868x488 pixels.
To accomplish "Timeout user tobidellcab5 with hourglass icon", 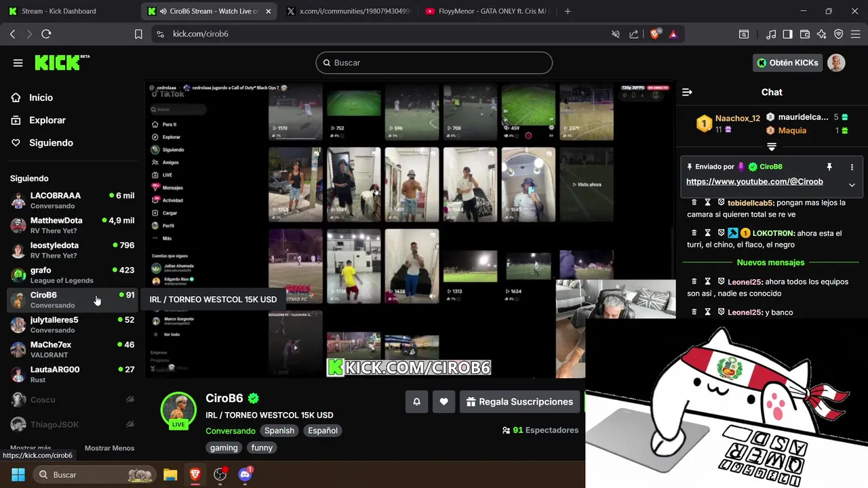I will tap(707, 203).
